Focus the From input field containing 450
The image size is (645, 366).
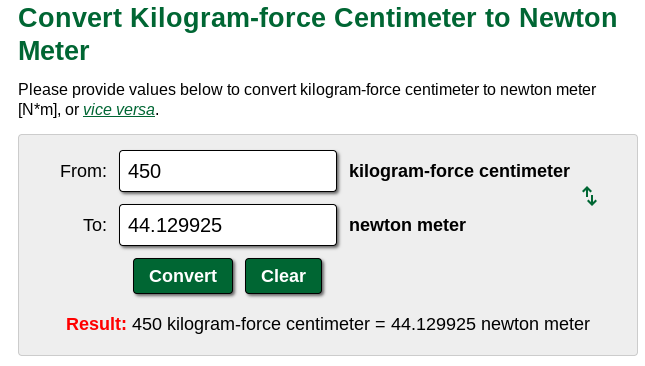click(x=228, y=171)
